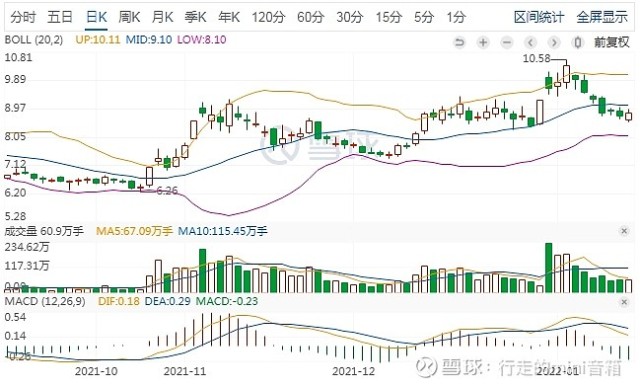Click the 117.31万 volume axis label

tap(27, 266)
